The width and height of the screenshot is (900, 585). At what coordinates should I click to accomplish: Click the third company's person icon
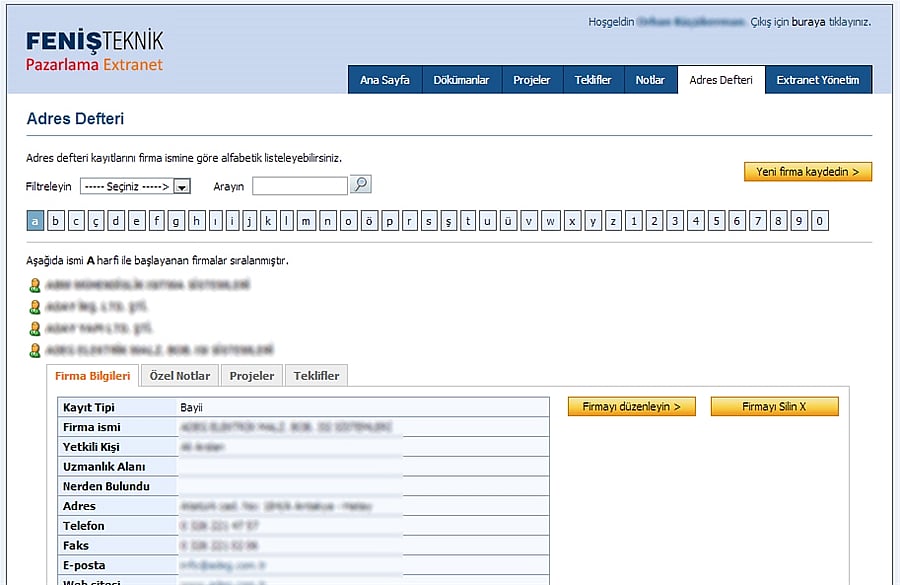tap(35, 329)
